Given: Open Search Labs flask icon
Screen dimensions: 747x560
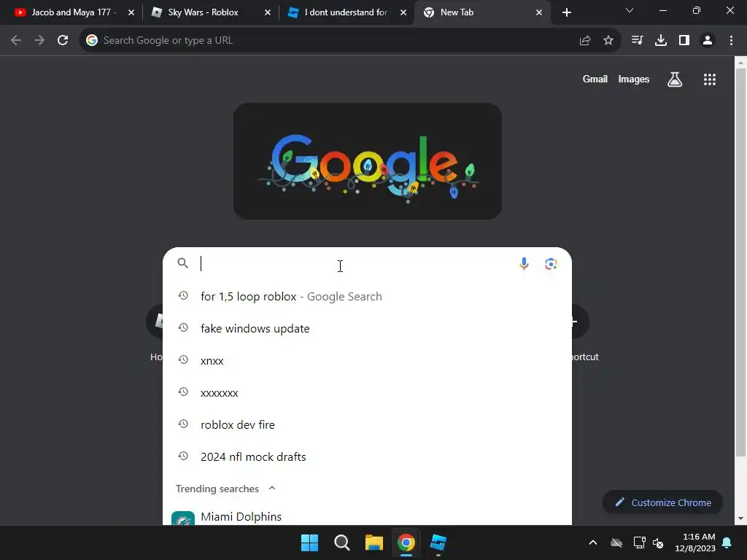Looking at the screenshot, I should click(675, 79).
